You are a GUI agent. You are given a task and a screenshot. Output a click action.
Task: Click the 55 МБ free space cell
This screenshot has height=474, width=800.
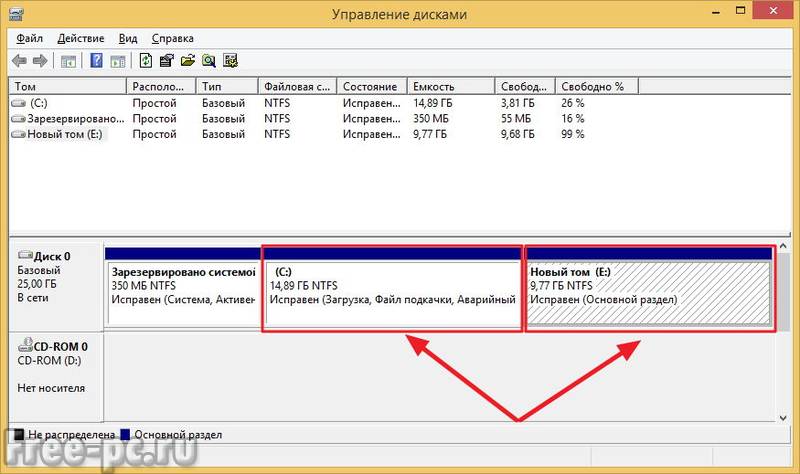pyautogui.click(x=515, y=119)
